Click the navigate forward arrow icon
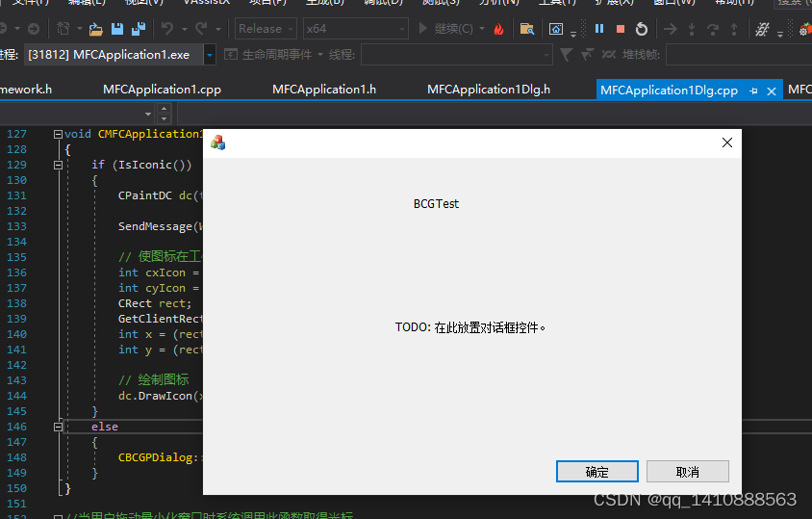812x519 pixels. pos(34,29)
